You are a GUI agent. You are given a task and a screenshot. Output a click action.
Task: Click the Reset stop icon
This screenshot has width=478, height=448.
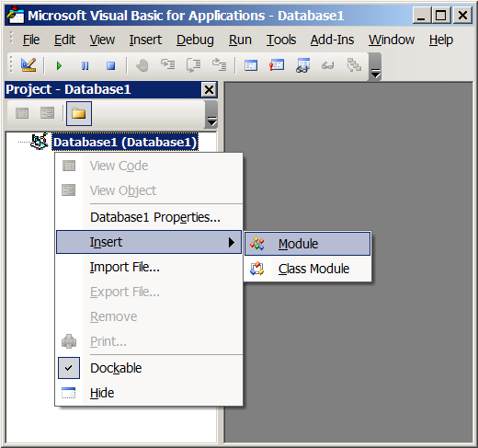110,65
